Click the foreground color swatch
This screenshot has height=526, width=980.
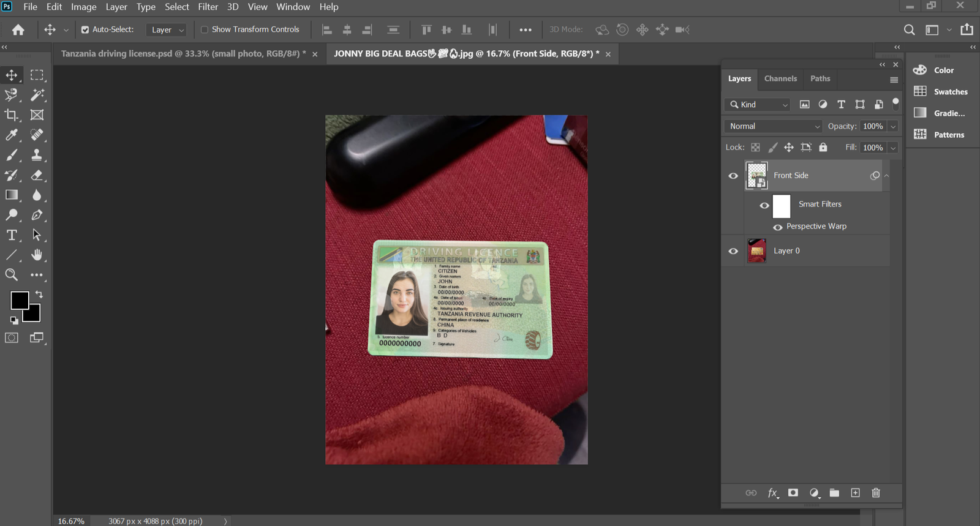click(18, 300)
